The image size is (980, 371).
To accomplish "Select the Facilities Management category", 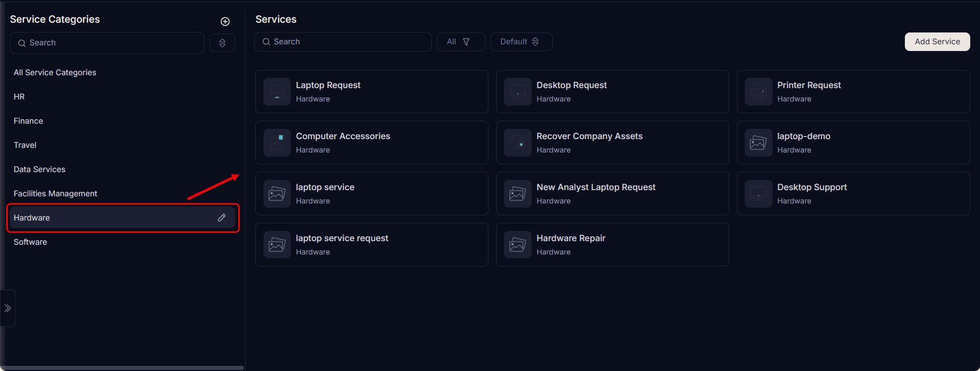I will [x=56, y=194].
